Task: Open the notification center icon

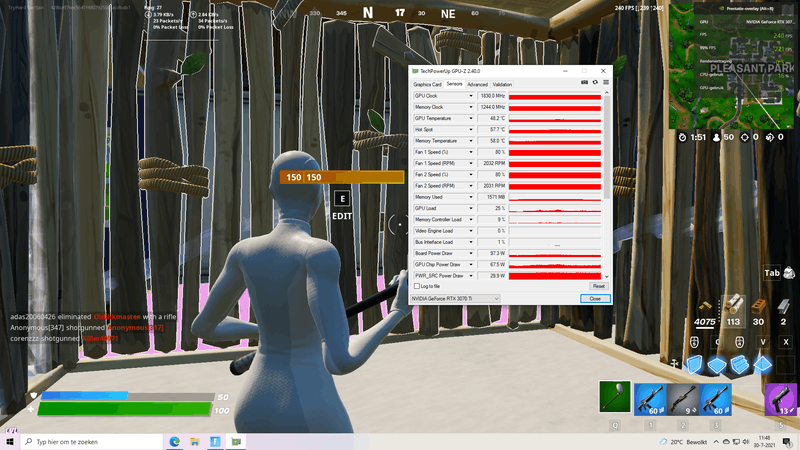Action: coord(787,442)
